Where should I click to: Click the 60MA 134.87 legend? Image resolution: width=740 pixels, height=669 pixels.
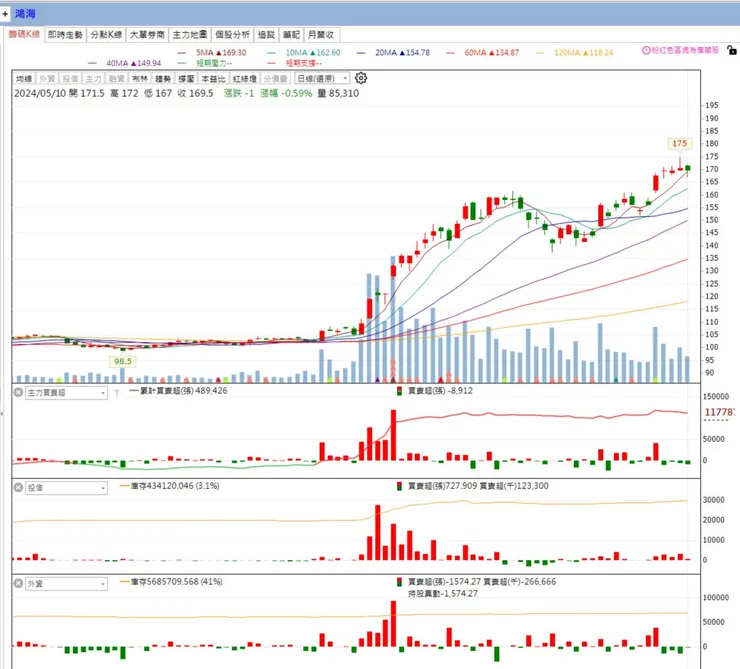tap(482, 52)
